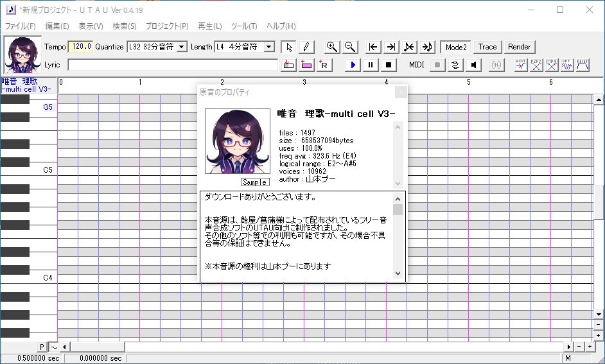Start playback with the blue play button
Viewport: 605px width, 364px height.
click(x=353, y=65)
